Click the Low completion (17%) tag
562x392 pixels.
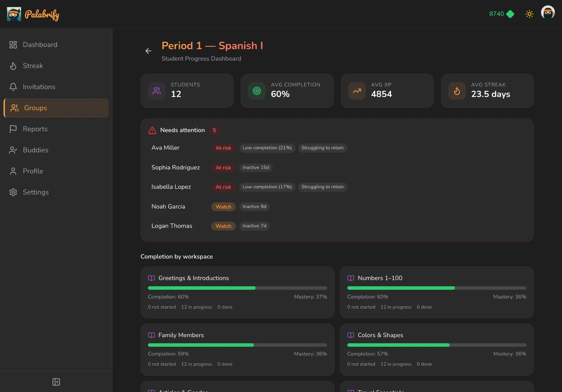click(x=267, y=187)
